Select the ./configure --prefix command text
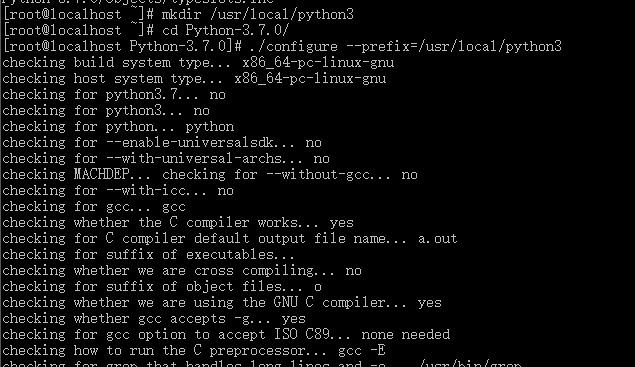635x367 pixels. tap(405, 47)
